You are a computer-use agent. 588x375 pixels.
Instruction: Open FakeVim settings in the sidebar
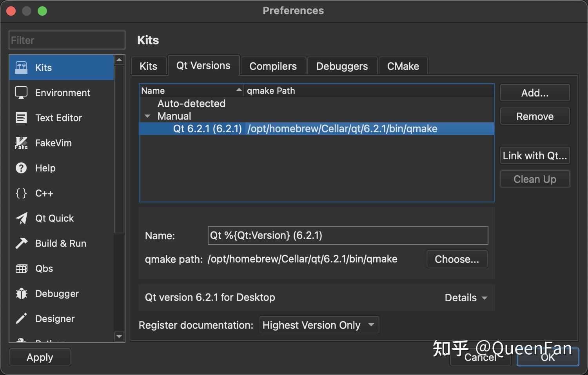[21, 143]
